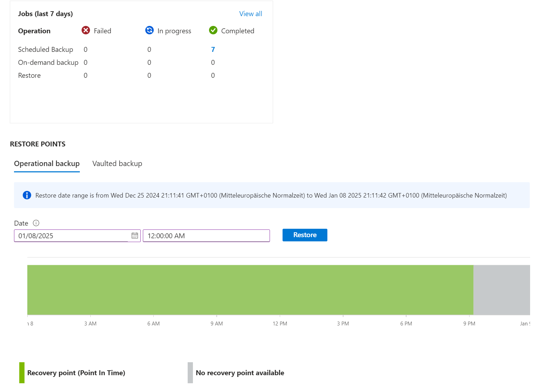Click the blue info icon in banner

pyautogui.click(x=27, y=195)
